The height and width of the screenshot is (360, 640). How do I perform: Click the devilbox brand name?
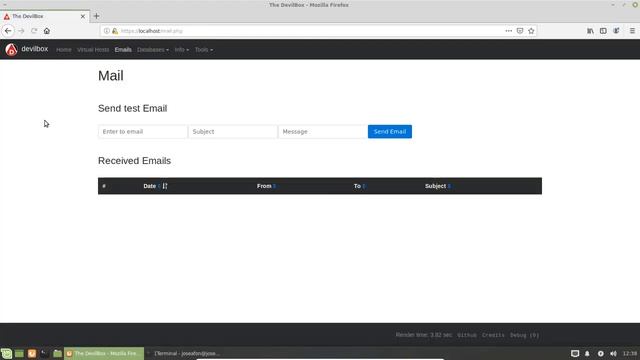(35, 49)
